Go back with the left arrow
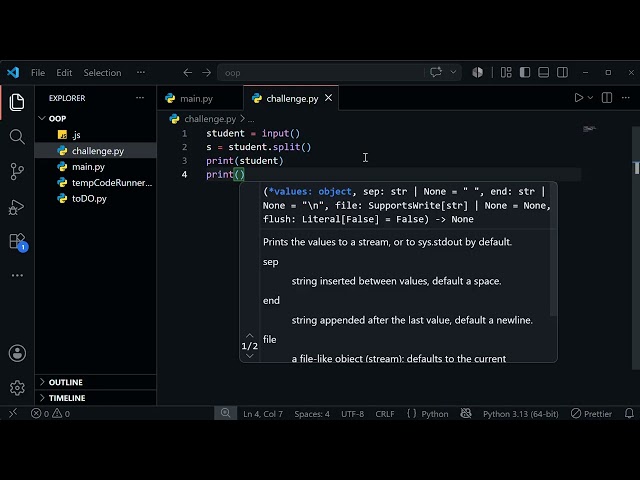This screenshot has height=480, width=640. click(187, 73)
